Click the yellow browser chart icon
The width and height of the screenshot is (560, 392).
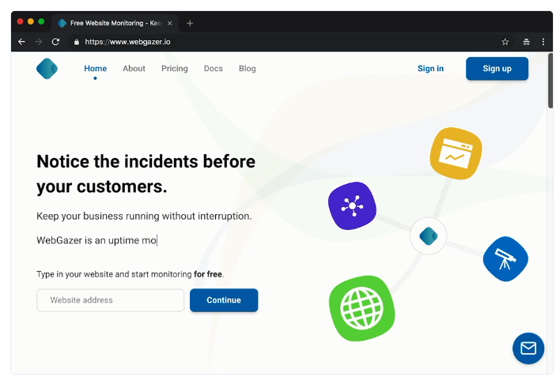456,153
